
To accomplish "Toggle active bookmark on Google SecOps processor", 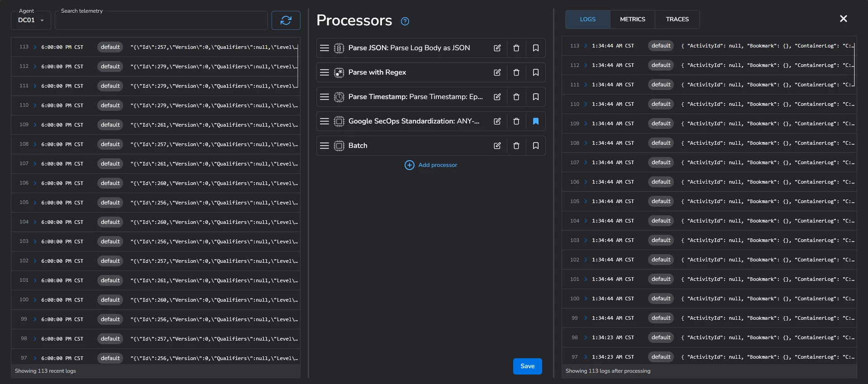I will (536, 121).
